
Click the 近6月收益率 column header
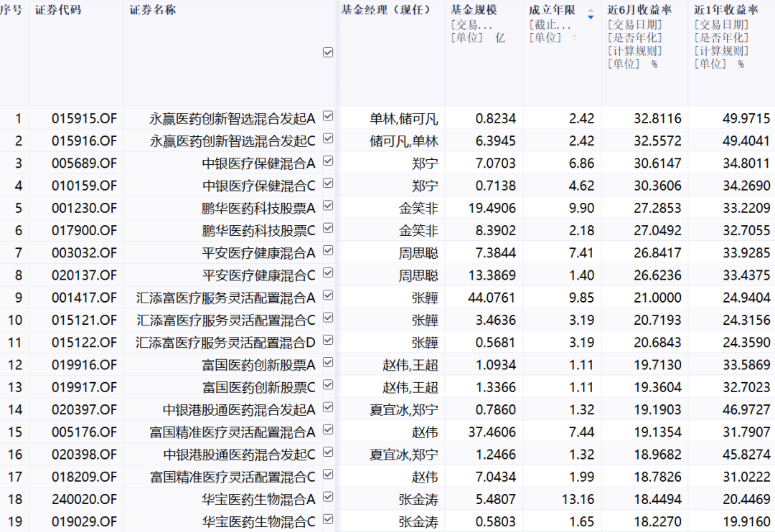[x=639, y=10]
